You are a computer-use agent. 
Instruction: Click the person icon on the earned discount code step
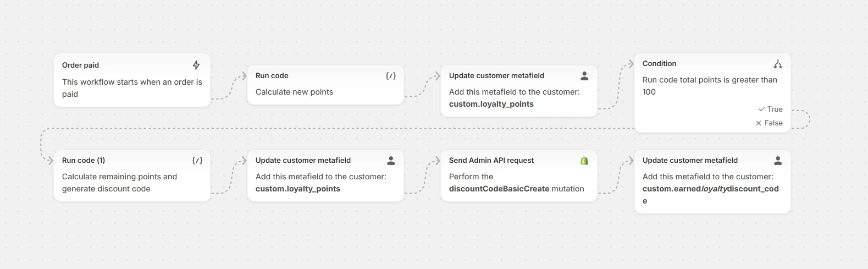pyautogui.click(x=778, y=161)
